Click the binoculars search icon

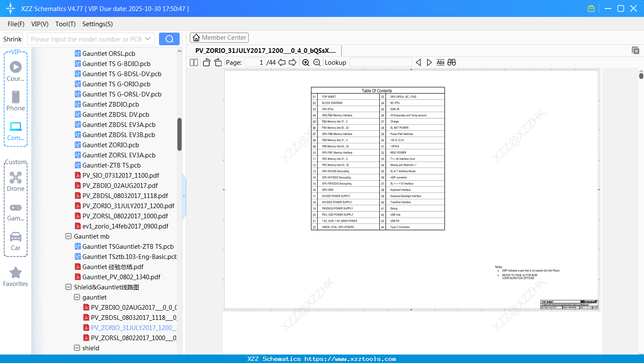click(452, 62)
